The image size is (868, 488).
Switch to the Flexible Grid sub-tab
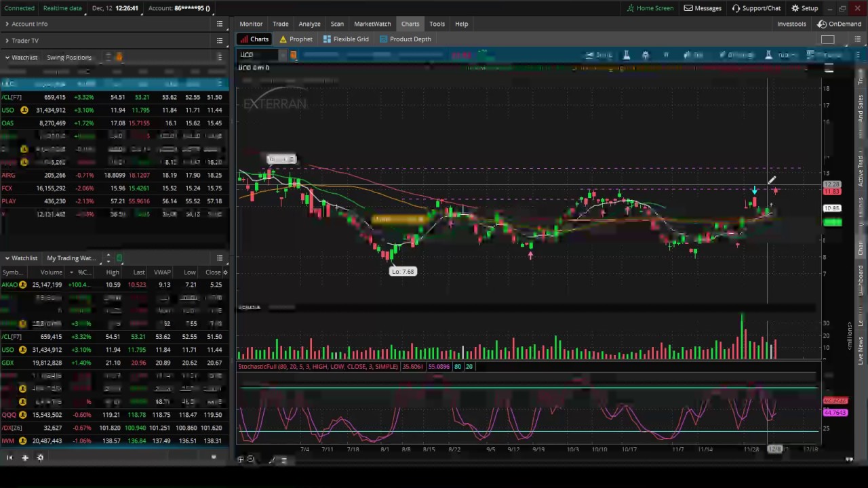click(x=346, y=39)
